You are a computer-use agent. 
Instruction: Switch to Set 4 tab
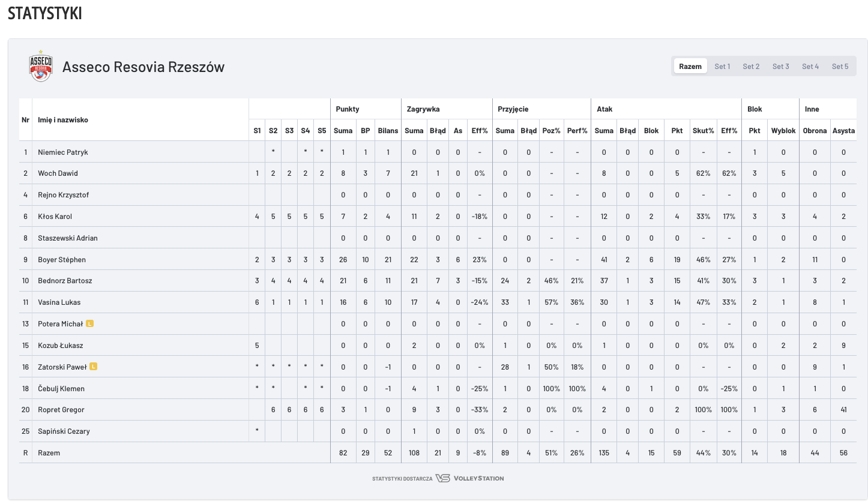point(810,67)
